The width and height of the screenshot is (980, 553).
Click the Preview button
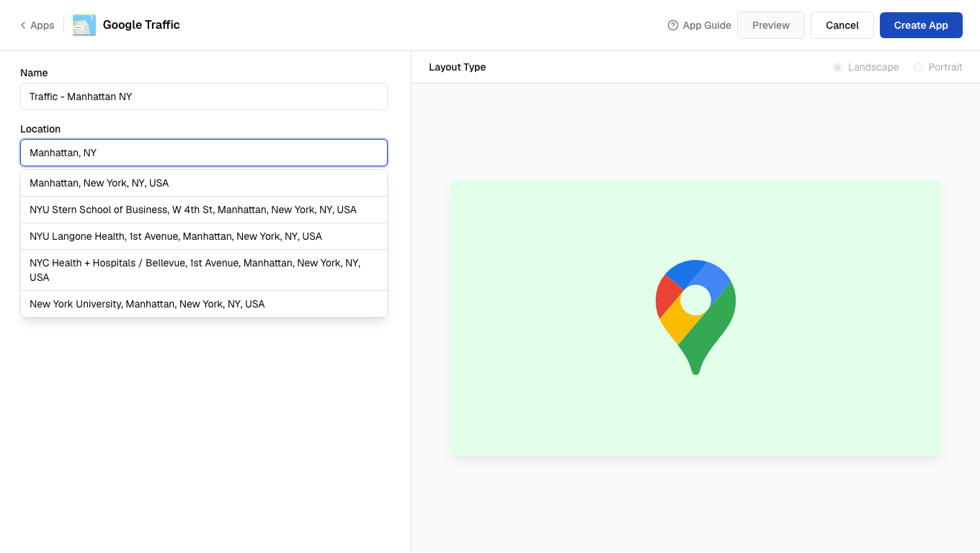coord(771,25)
